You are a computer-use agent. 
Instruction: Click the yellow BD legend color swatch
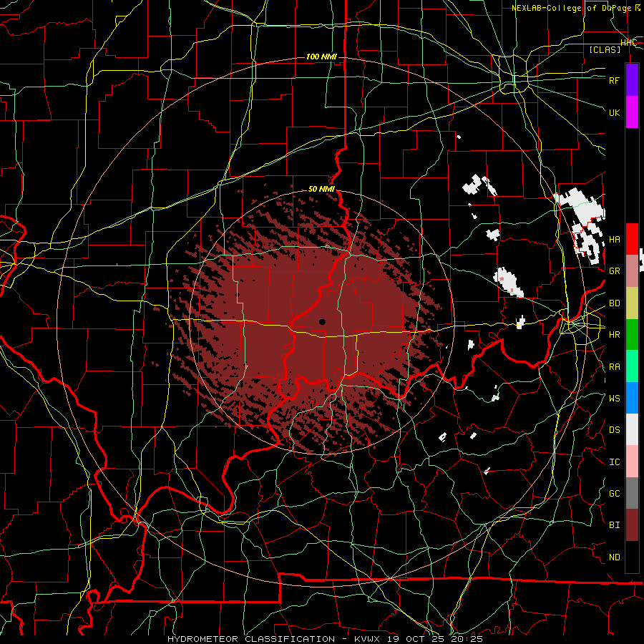click(632, 303)
